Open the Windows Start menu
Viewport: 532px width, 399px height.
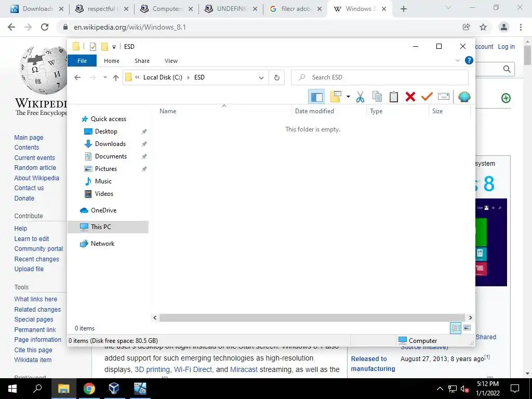click(12, 389)
